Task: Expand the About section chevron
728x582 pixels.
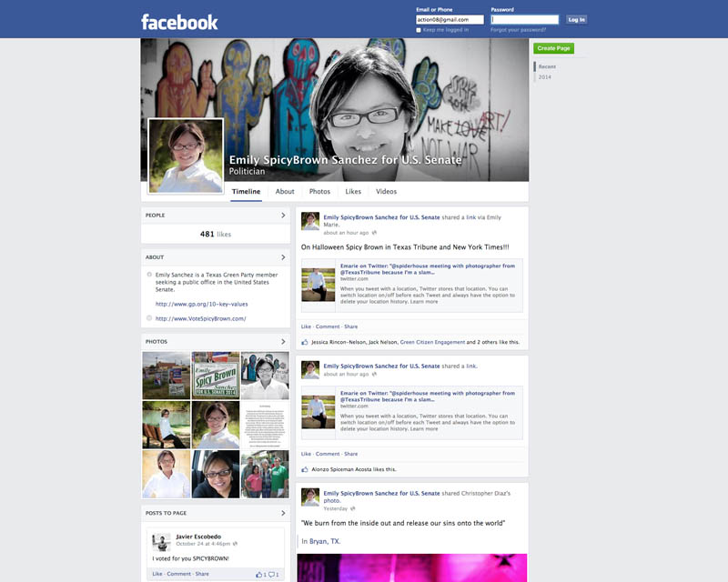Action: 283,257
